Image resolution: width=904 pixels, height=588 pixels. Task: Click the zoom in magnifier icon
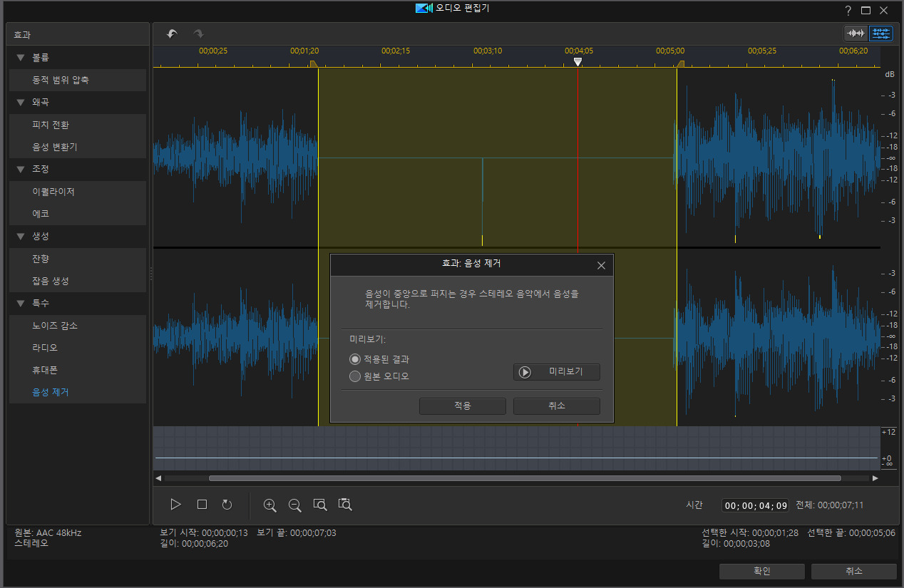(x=269, y=505)
